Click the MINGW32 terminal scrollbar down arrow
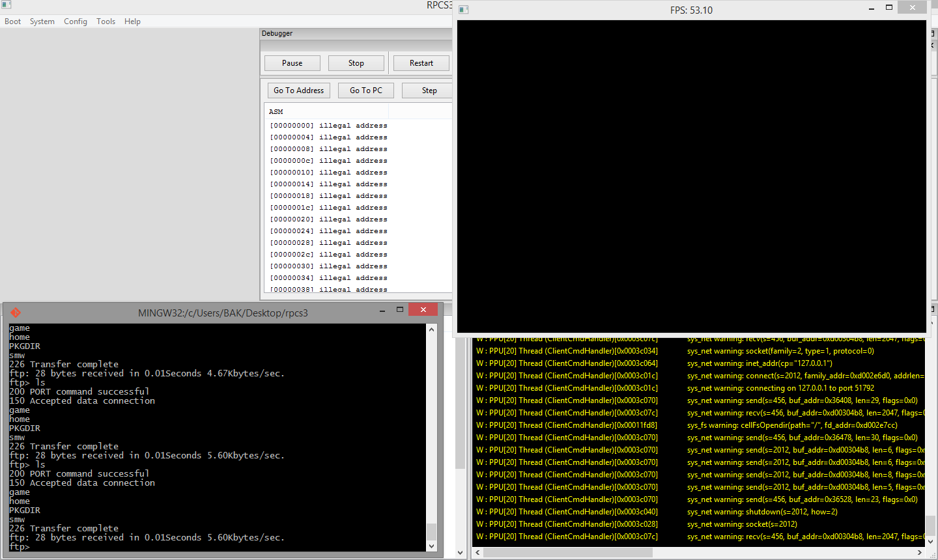938x560 pixels. pos(431,546)
